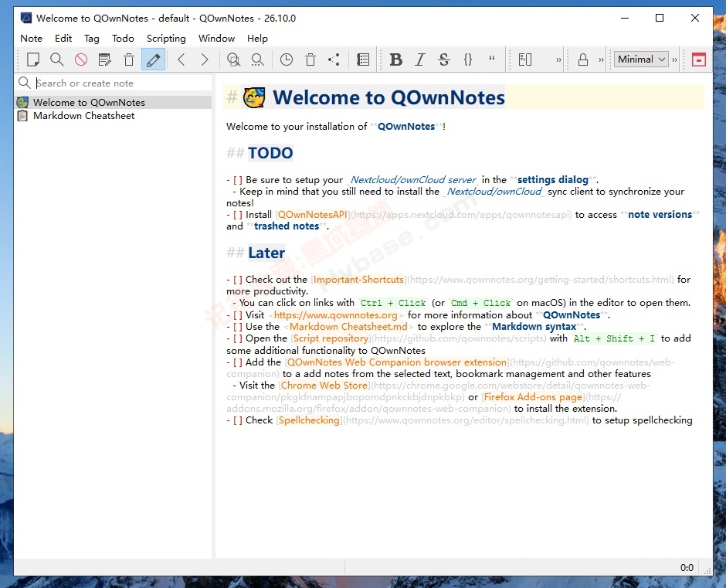This screenshot has height=588, width=726.
Task: Click the Chrome Web Store link
Action: (324, 386)
